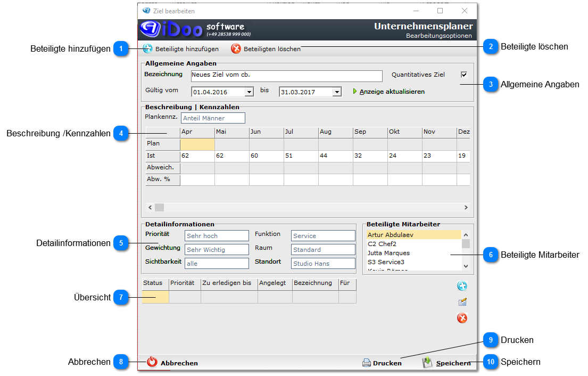Click the employee list scroll down arrow

point(466,266)
